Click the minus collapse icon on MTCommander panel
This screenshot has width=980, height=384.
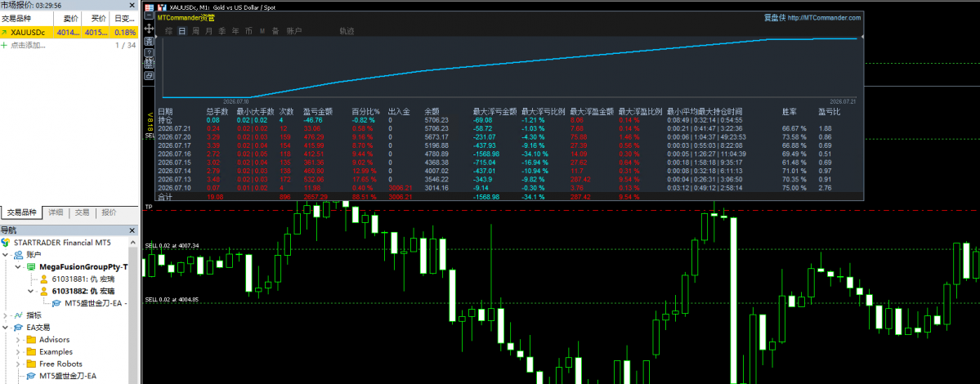[149, 15]
